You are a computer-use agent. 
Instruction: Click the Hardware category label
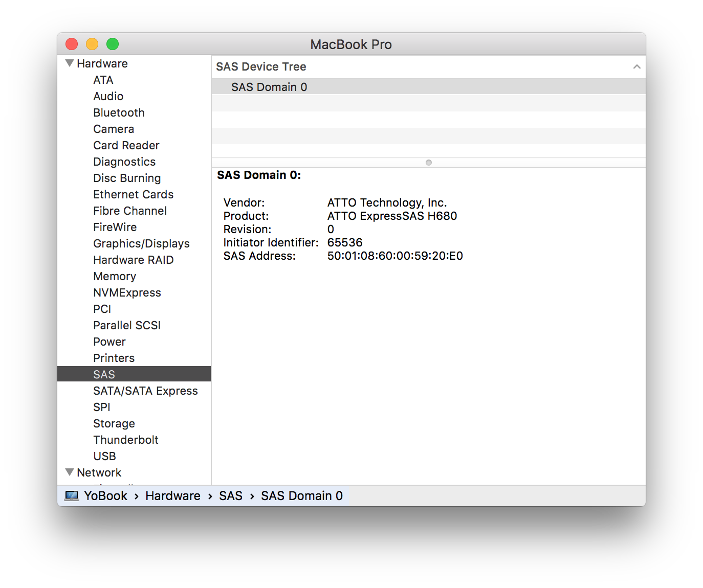[102, 64]
